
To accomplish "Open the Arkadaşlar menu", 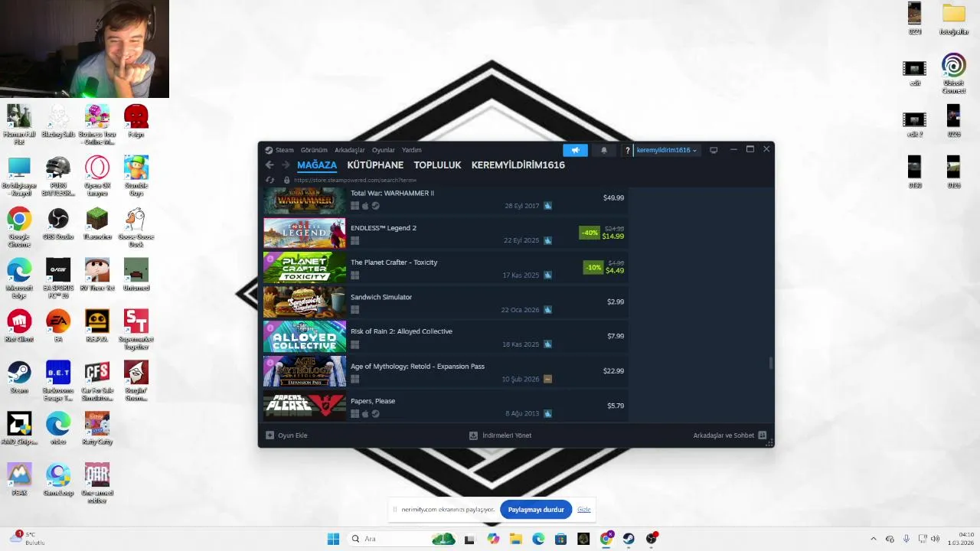I will 350,150.
